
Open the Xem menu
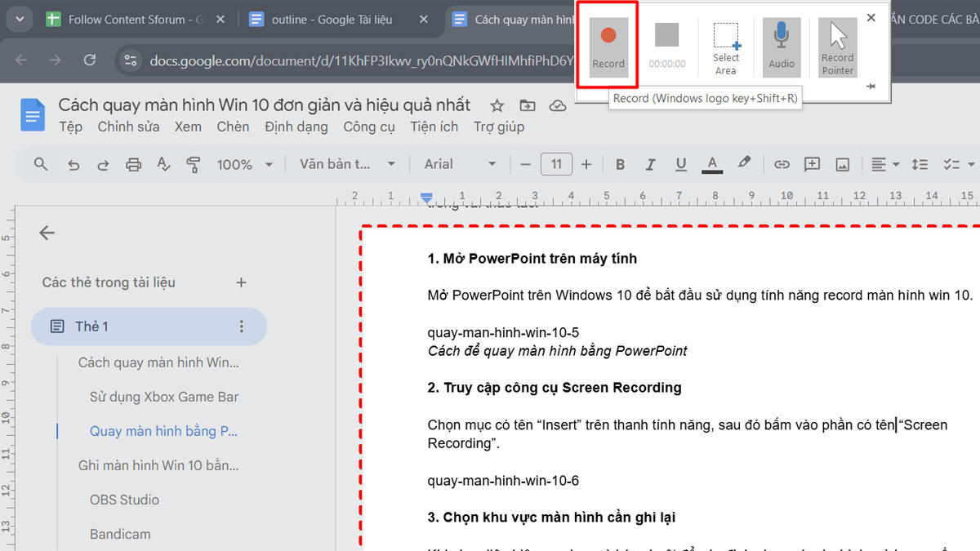click(x=188, y=127)
